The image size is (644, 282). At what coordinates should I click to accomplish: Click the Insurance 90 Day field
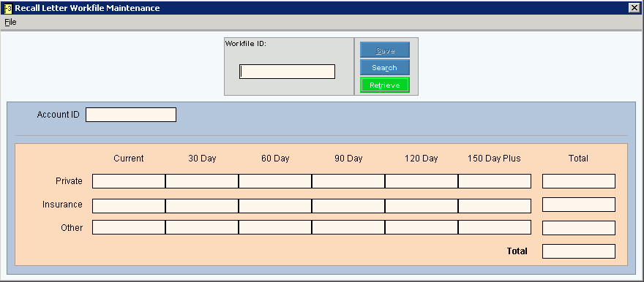pos(348,206)
